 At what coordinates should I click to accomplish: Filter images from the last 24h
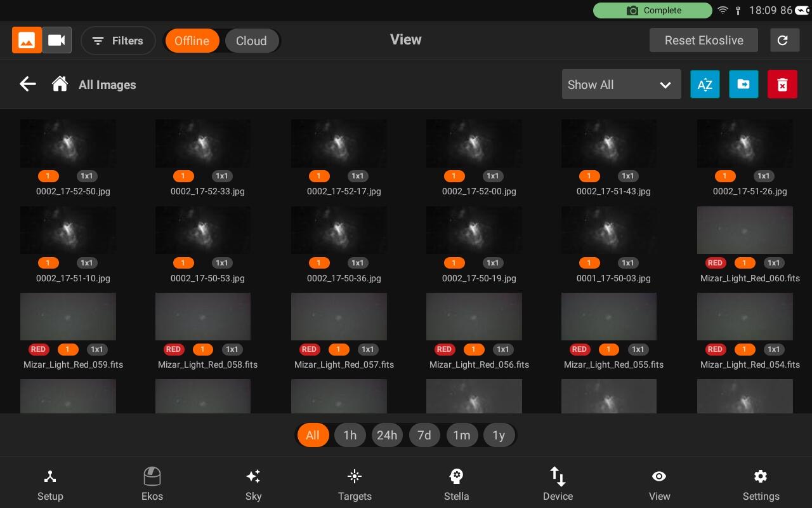point(387,435)
